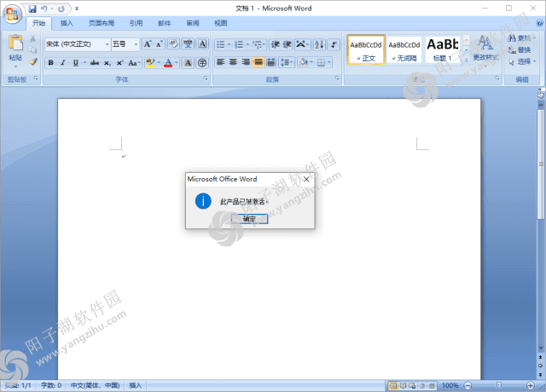Open the 插入 (Insert) ribbon tab
Screen dimensions: 546x392
pos(67,23)
